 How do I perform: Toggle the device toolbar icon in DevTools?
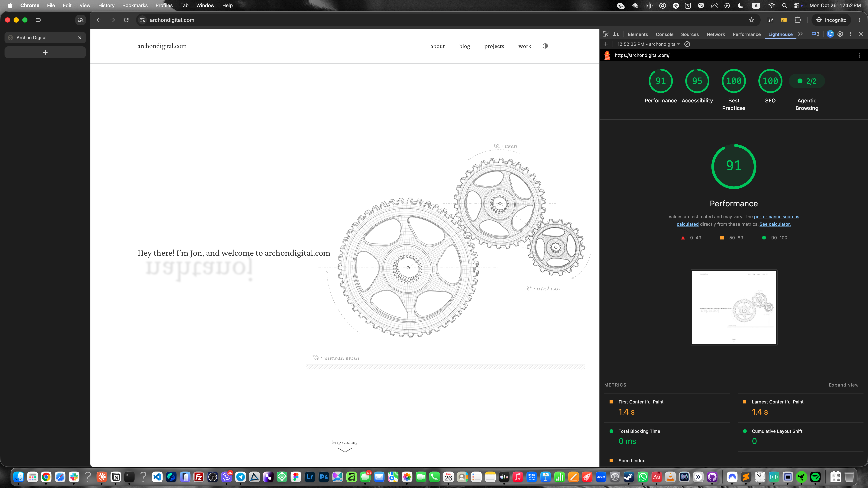[x=616, y=34]
